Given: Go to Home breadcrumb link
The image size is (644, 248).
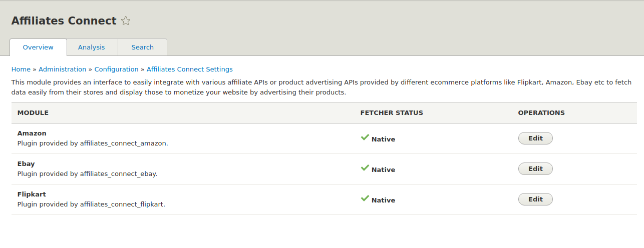Looking at the screenshot, I should click(21, 69).
